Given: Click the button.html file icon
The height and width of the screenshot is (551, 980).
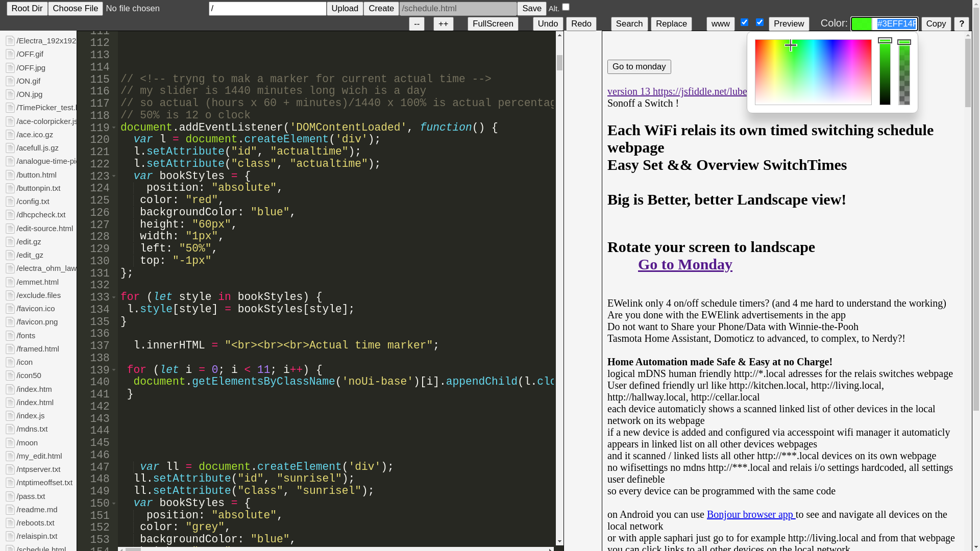Looking at the screenshot, I should [x=10, y=175].
